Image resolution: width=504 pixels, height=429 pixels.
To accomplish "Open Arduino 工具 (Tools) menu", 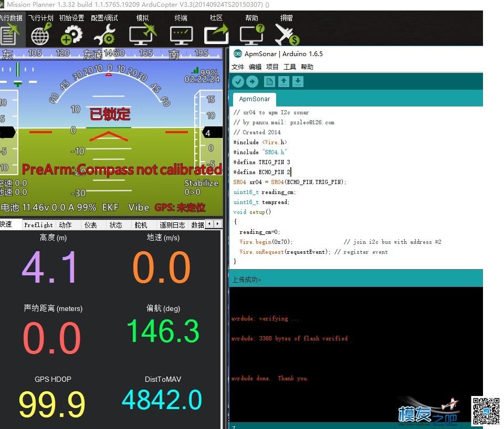I will tap(289, 67).
